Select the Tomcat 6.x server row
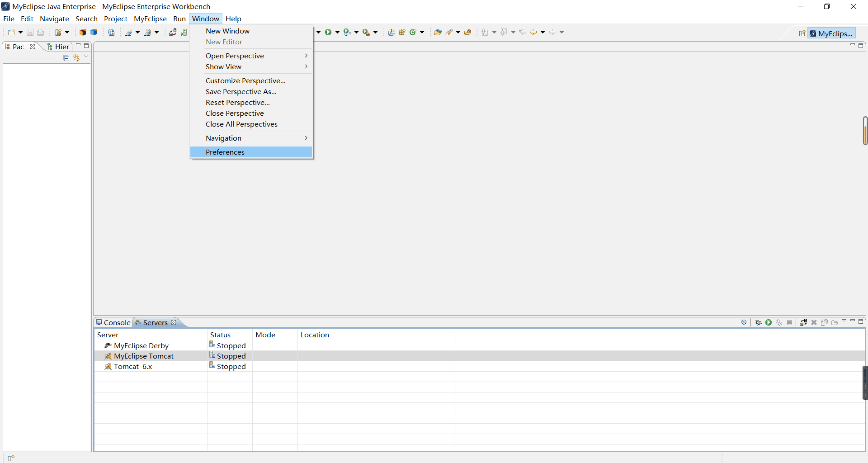 pos(132,366)
